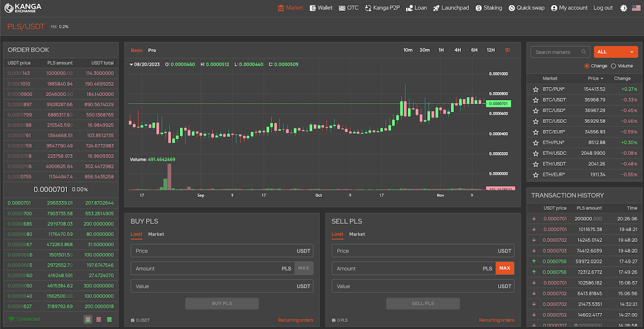
Task: Click PLS wallet balance icon in Sell panel
Action: 334,320
